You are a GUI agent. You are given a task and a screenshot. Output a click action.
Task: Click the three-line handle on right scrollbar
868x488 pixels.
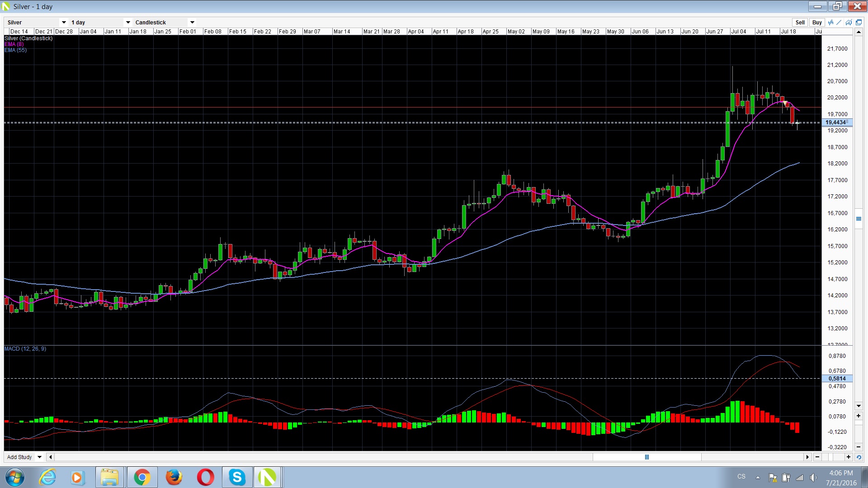[x=859, y=219]
